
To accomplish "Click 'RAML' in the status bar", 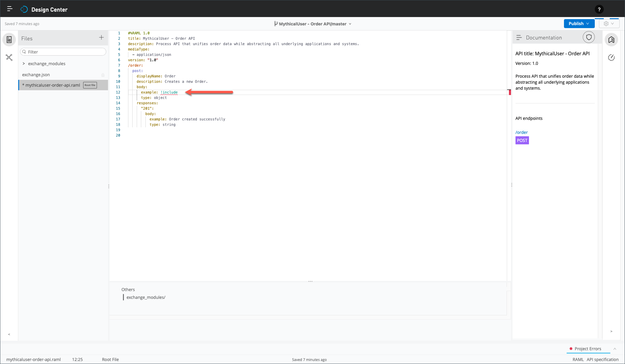I will click(x=578, y=360).
